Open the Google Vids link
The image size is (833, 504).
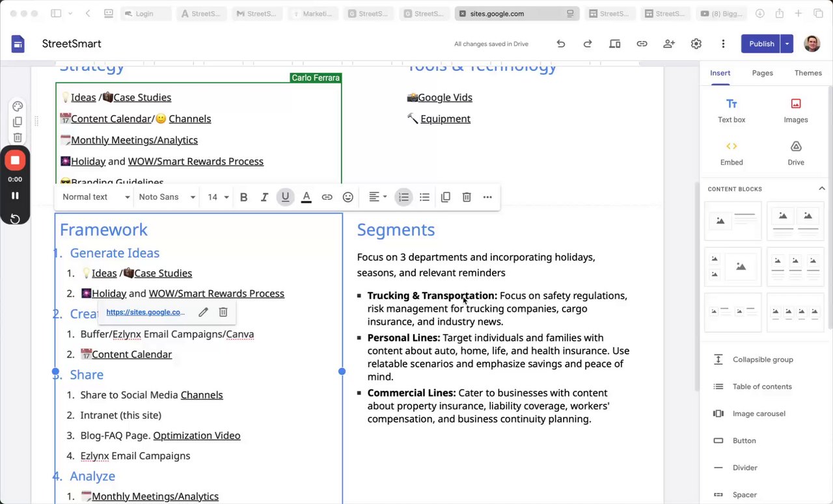(x=445, y=98)
